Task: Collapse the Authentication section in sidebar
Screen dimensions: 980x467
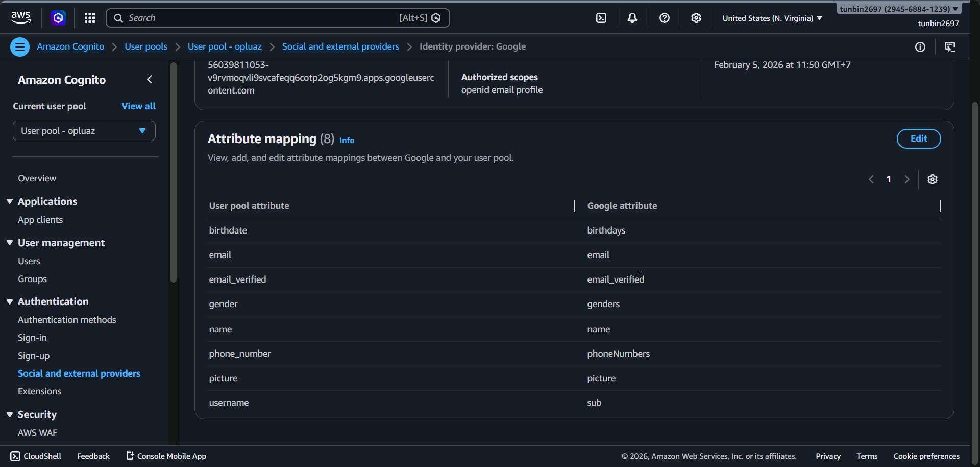Action: click(x=10, y=301)
